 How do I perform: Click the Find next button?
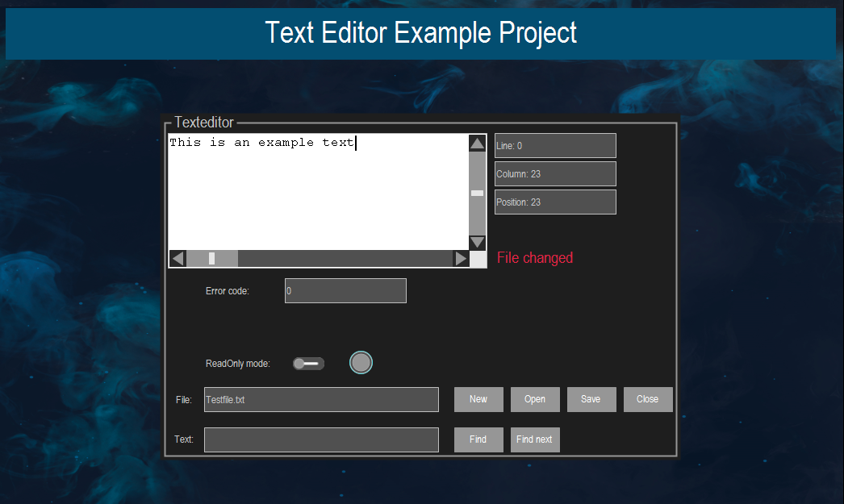click(x=534, y=439)
